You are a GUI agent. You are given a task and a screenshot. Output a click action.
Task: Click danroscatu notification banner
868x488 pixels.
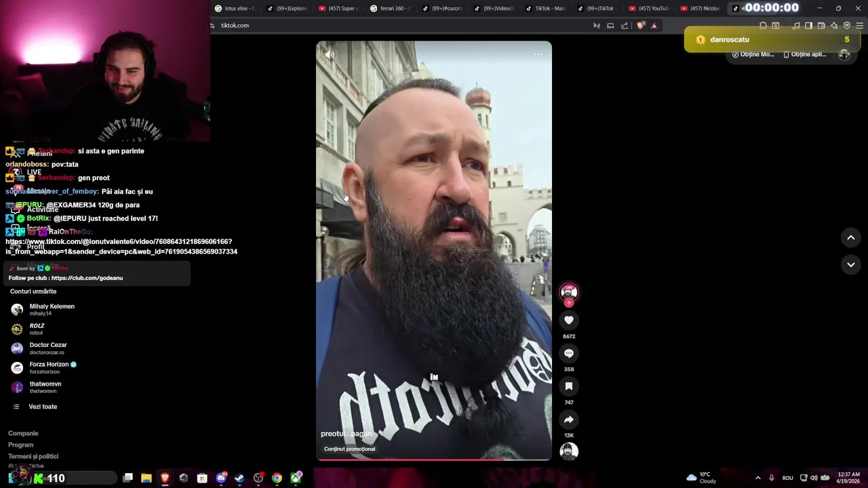point(772,39)
